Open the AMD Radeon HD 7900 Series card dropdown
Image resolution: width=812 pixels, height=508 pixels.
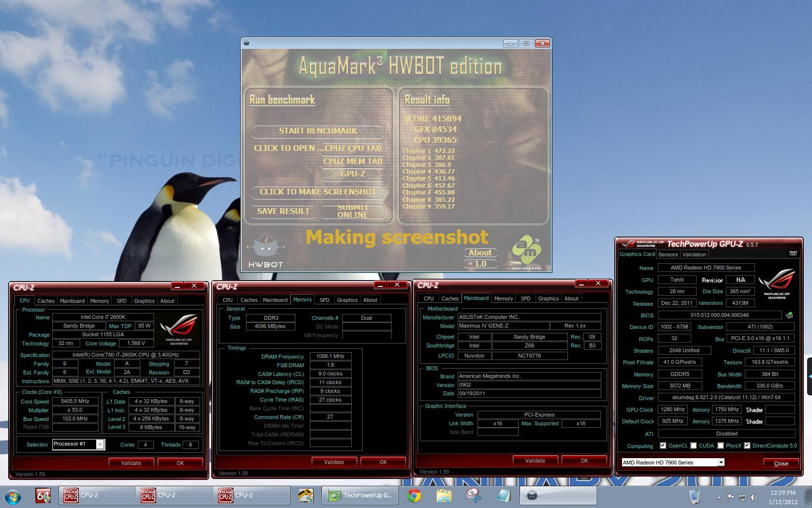click(673, 463)
